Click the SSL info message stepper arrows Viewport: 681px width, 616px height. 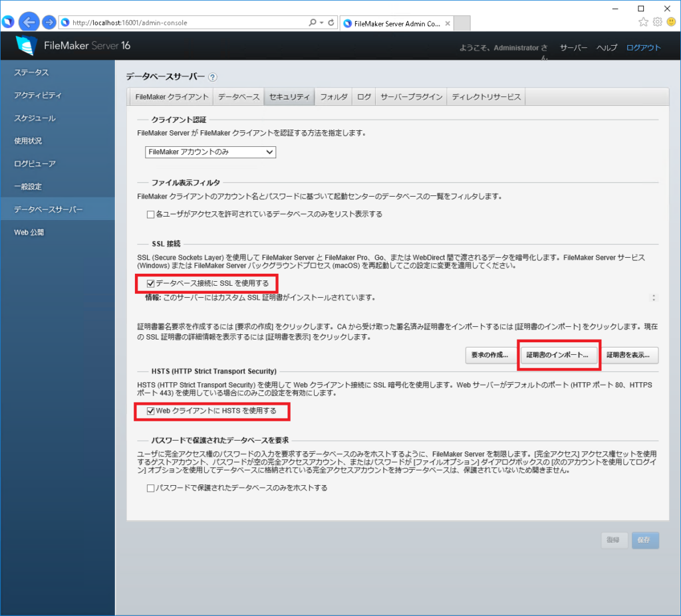(654, 298)
